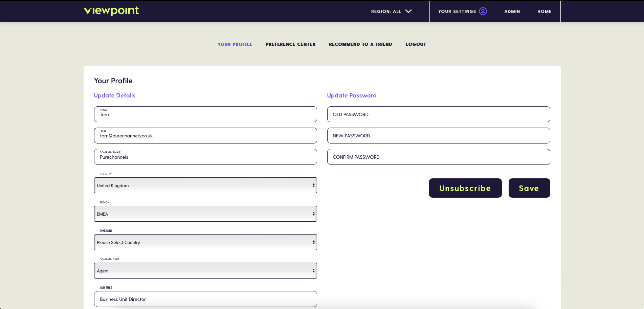Click the Viewpoint logo
644x309 pixels.
coord(111,11)
